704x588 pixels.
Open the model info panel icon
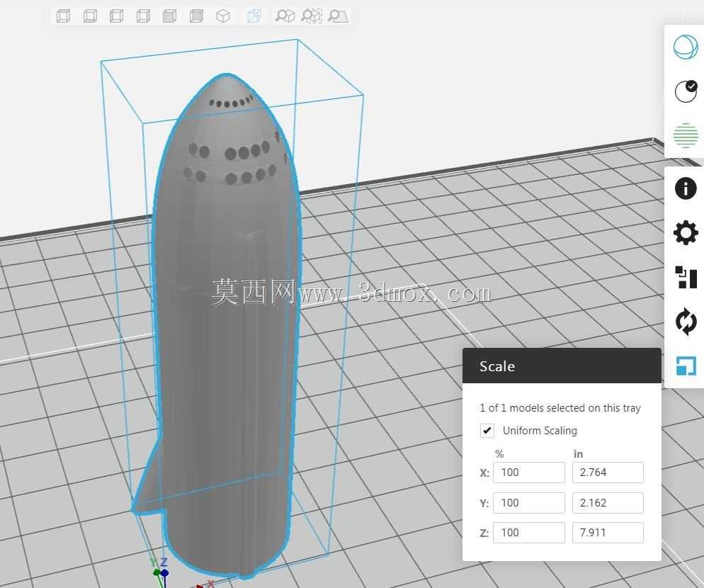(x=686, y=188)
